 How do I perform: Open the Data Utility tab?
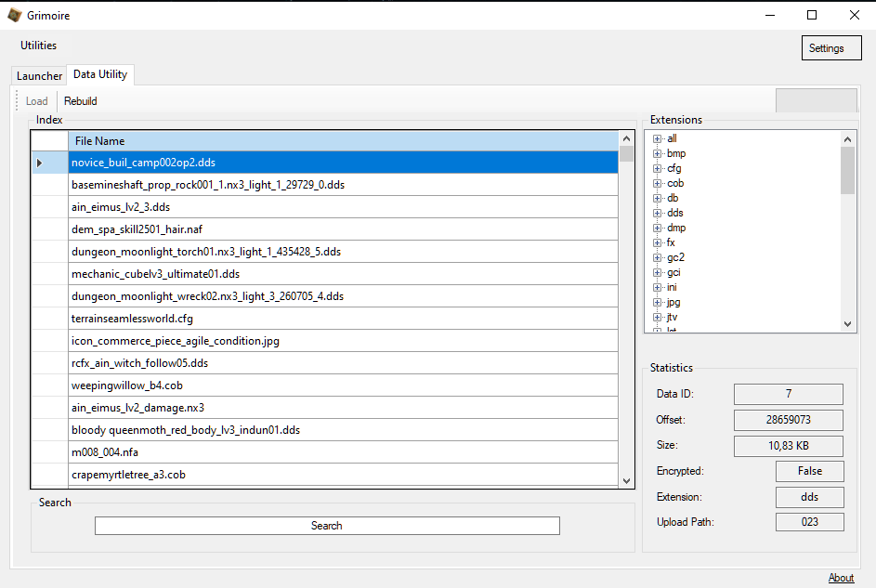(100, 74)
